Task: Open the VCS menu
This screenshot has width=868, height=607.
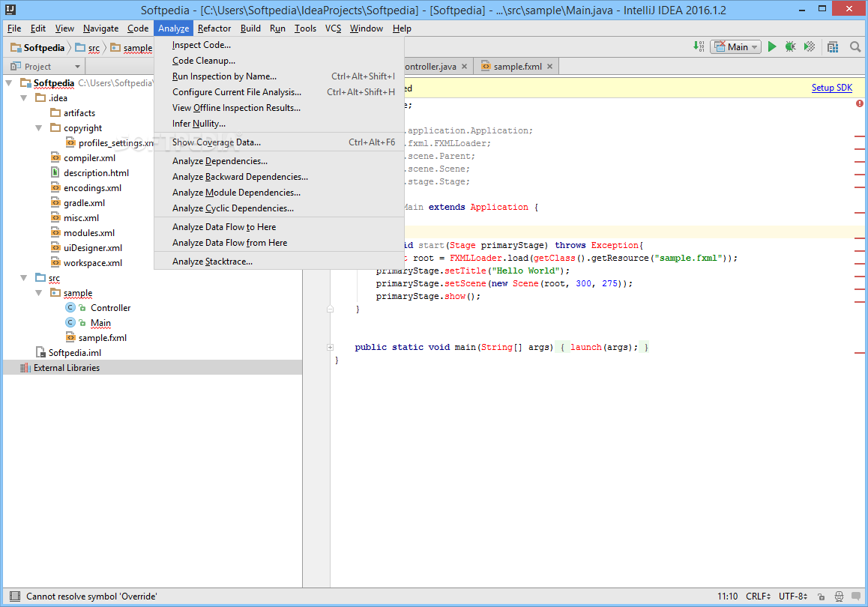Action: pos(334,28)
